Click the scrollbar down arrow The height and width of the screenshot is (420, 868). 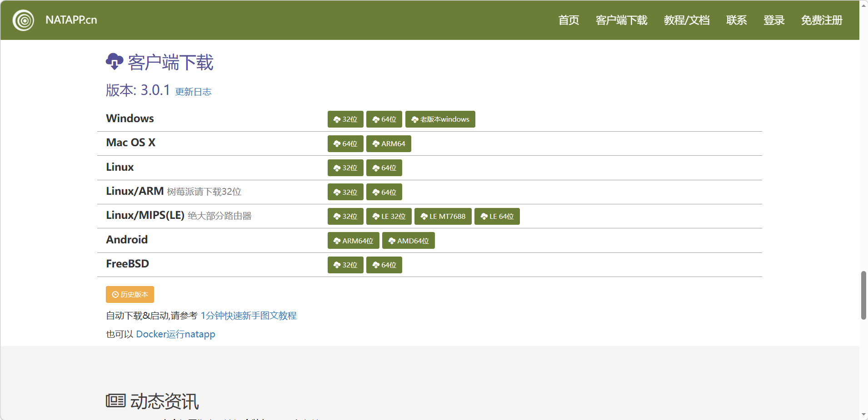click(863, 415)
